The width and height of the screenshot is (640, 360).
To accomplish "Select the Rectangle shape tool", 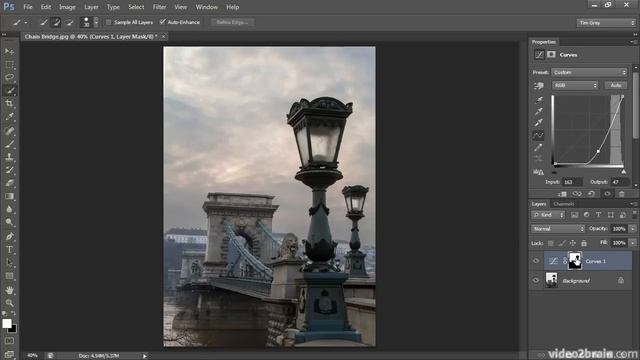I will click(x=9, y=276).
